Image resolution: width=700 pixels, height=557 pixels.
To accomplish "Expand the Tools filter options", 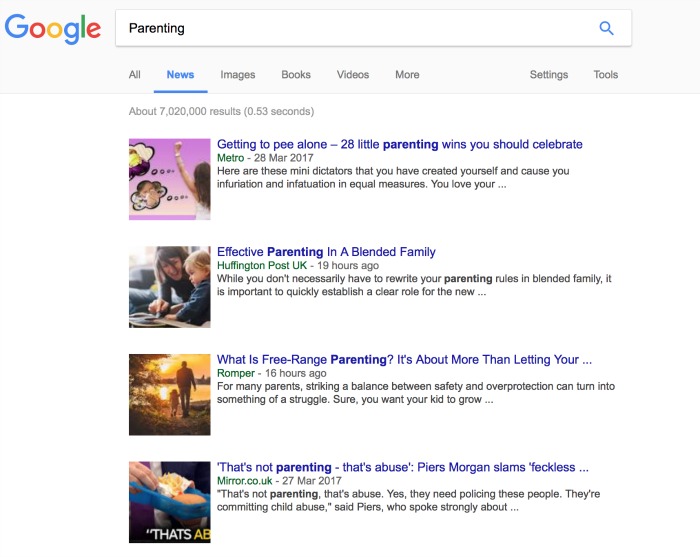I will (x=605, y=75).
